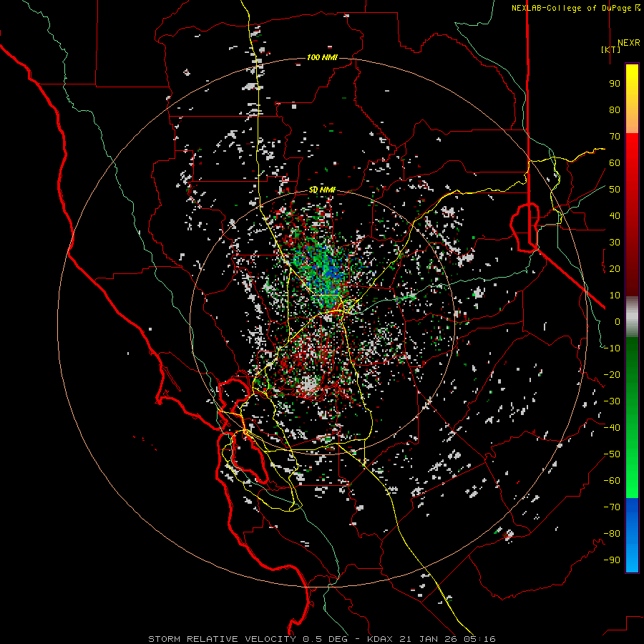Click the '100 NMI' range ring label
The image size is (644, 644).
pyautogui.click(x=322, y=57)
